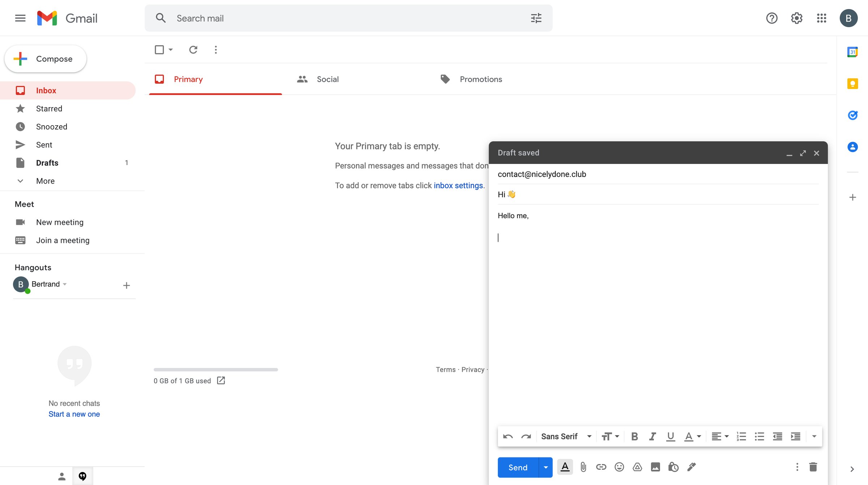Tick the select-all messages checkbox
The image size is (868, 485).
pyautogui.click(x=159, y=50)
